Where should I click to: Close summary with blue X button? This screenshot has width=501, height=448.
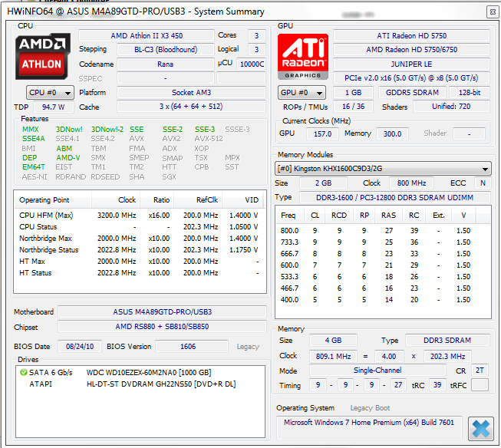pyautogui.click(x=481, y=429)
